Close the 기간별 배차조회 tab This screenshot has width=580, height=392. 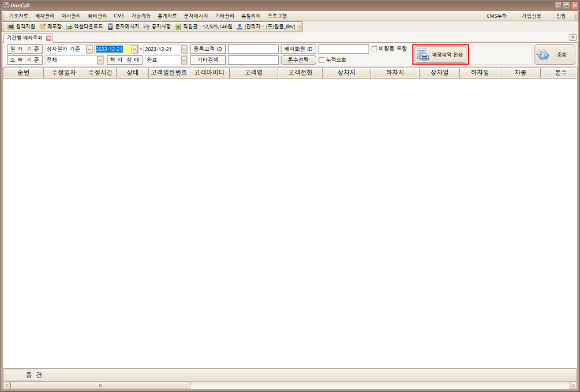(49, 38)
